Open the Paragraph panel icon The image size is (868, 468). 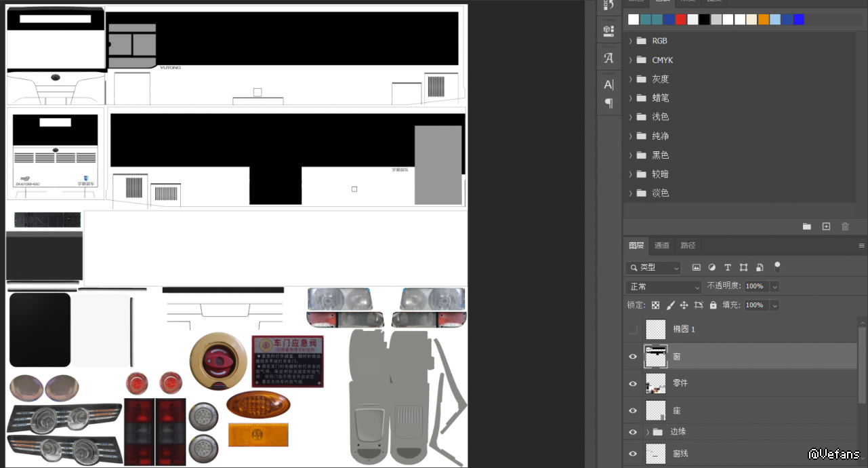[608, 103]
